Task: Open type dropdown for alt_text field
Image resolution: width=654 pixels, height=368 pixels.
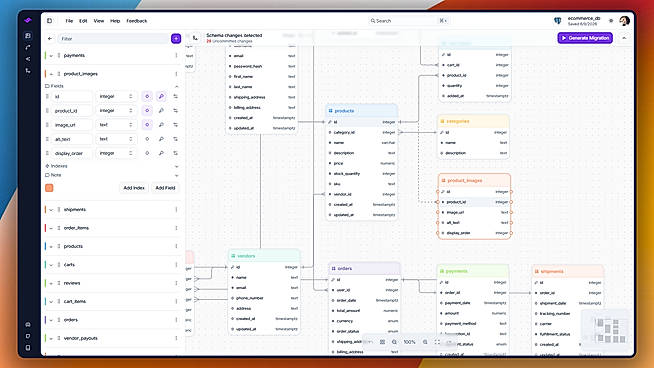Action: coord(116,139)
